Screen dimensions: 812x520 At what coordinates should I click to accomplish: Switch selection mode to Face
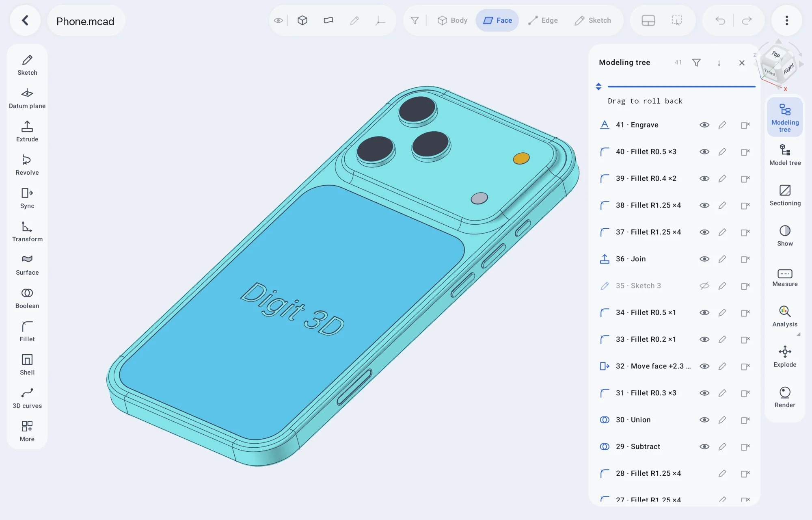click(497, 20)
